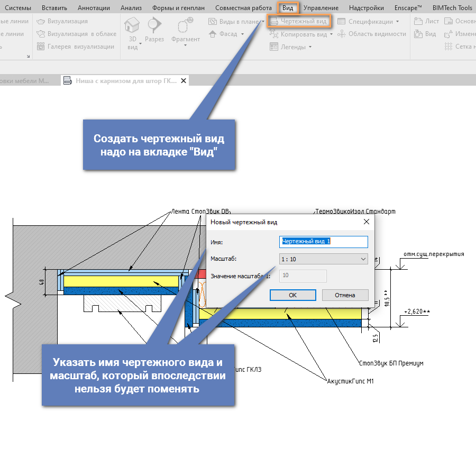Click the Копировать вид icon
This screenshot has height=476, width=476.
click(274, 34)
